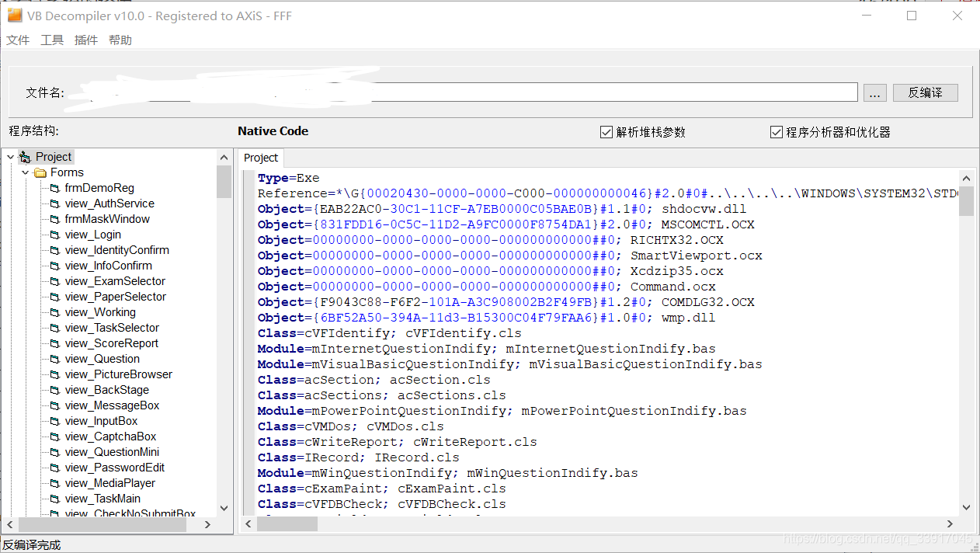Click the 反编译完成 status bar text
This screenshot has height=553, width=980.
31,545
